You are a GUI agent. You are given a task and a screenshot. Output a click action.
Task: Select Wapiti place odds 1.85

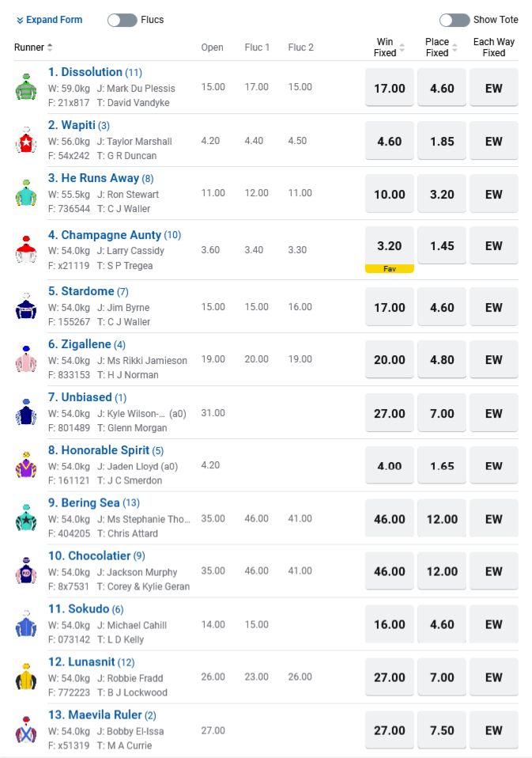[x=442, y=141]
